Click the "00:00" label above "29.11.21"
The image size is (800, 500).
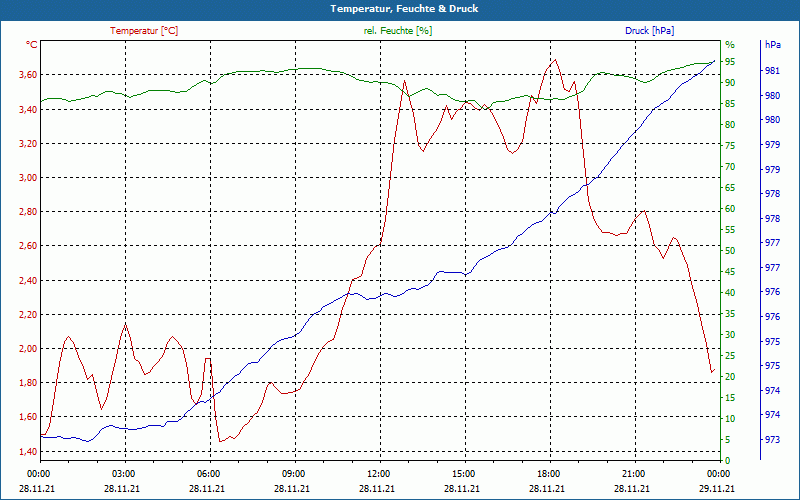[717, 473]
